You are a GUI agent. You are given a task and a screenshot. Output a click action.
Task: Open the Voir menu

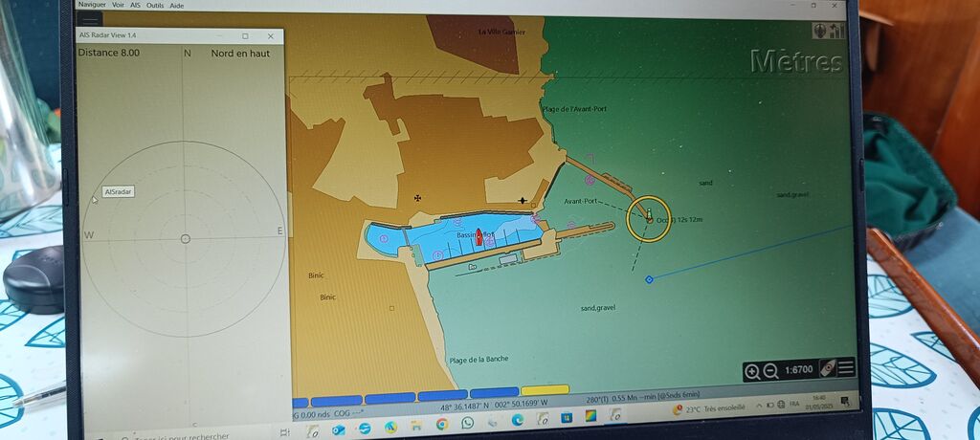click(118, 5)
